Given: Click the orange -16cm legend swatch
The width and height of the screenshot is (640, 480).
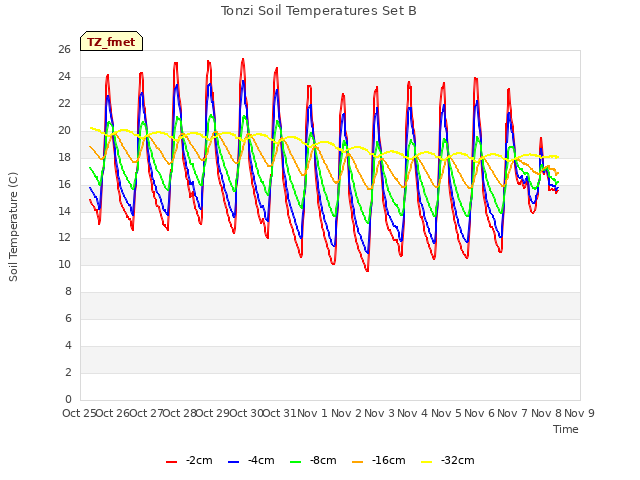Looking at the screenshot, I should 357,462.
